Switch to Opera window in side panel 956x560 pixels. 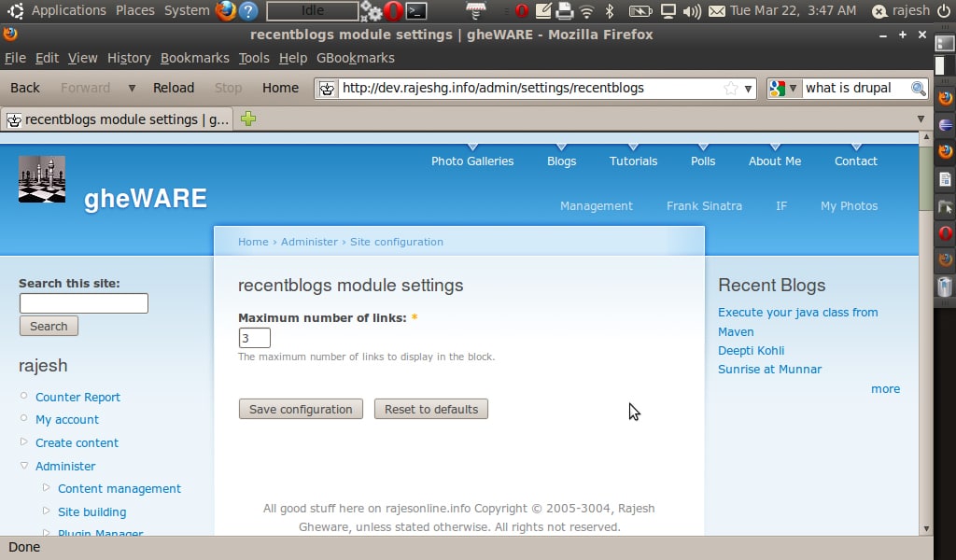tap(945, 232)
